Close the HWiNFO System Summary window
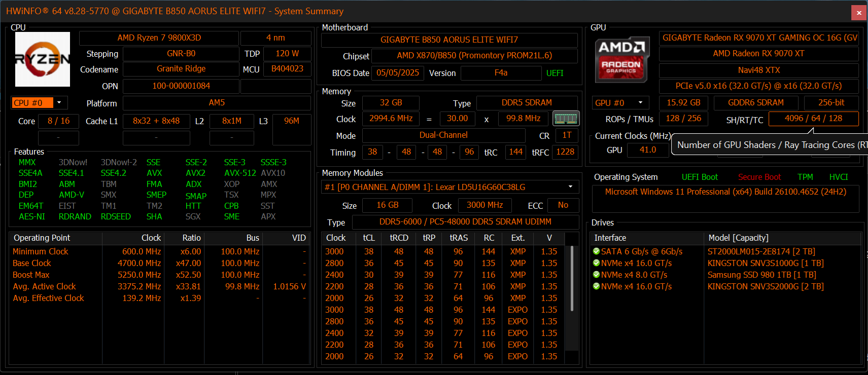The image size is (868, 375). click(858, 13)
